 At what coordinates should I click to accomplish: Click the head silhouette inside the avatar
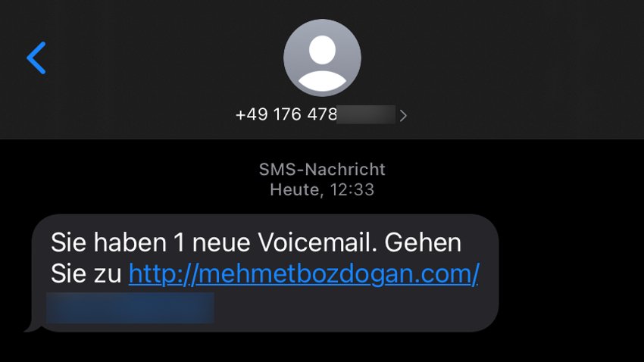(322, 50)
